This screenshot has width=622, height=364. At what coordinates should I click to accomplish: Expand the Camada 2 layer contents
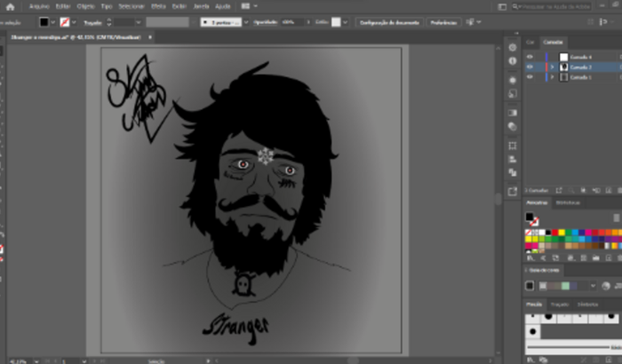(x=552, y=67)
